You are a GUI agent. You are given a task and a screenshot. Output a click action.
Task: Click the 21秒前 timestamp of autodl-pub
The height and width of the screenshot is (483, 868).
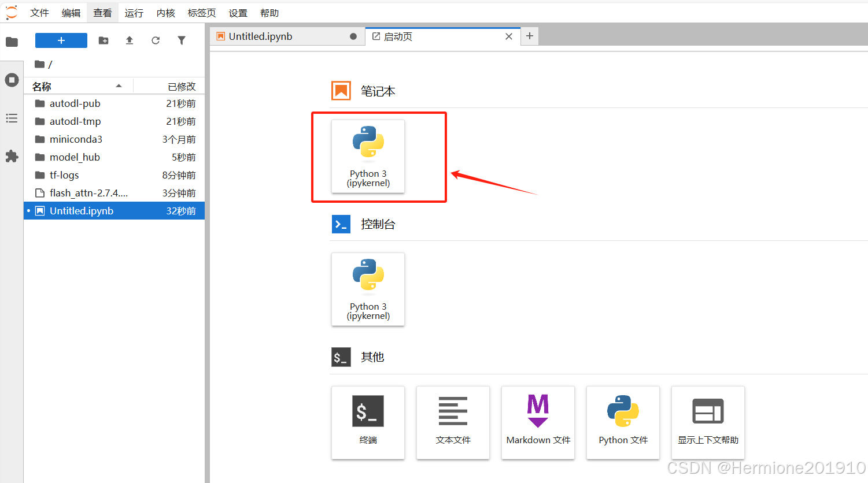tap(181, 103)
